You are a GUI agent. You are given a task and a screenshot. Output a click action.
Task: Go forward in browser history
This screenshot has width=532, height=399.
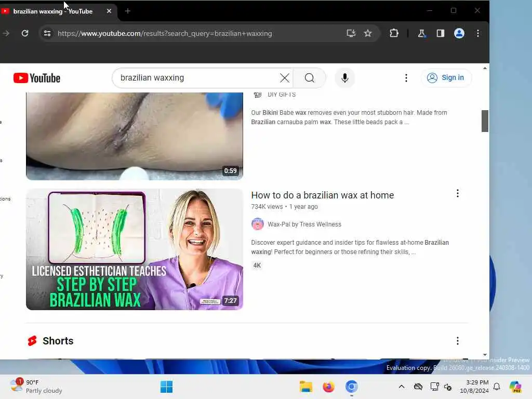coord(6,33)
